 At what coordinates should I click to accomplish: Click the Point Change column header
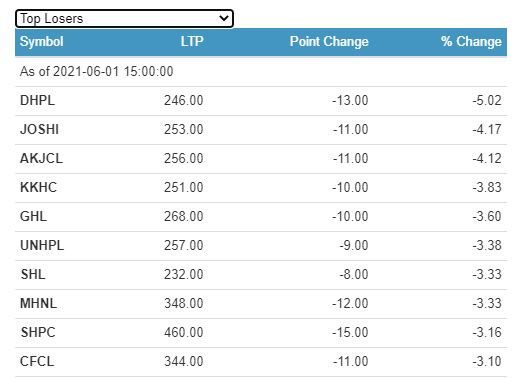point(329,42)
